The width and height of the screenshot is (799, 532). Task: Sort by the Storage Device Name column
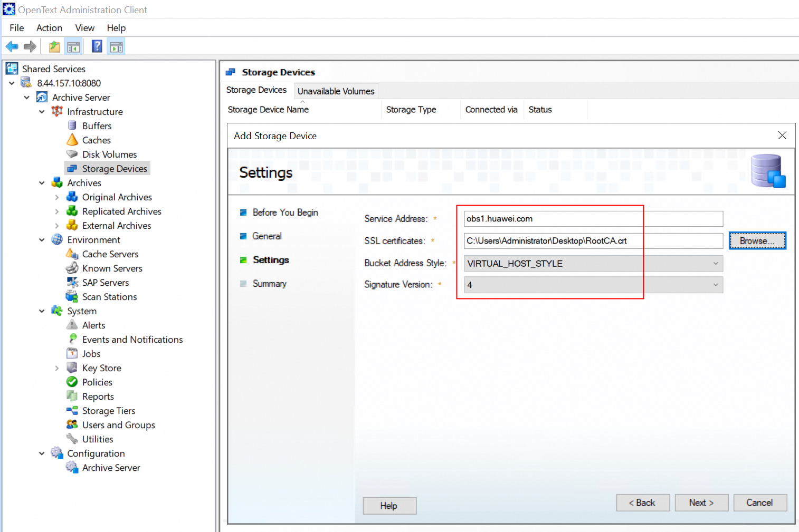(x=302, y=110)
